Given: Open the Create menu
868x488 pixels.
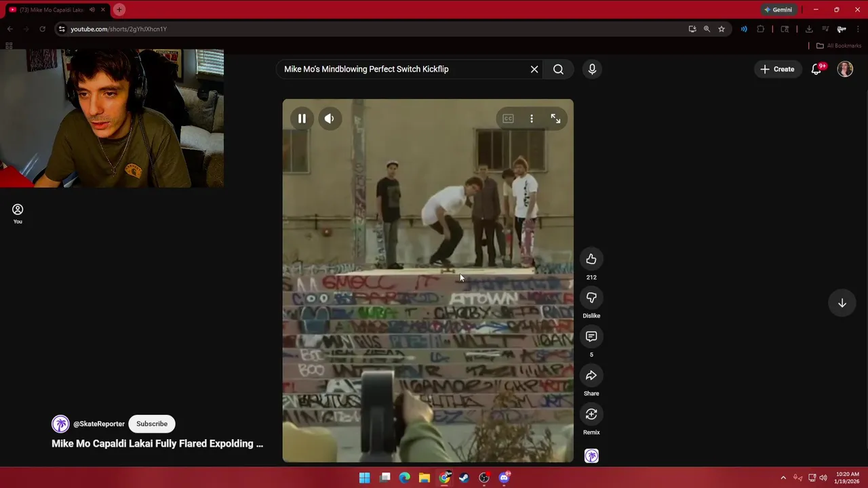Looking at the screenshot, I should coord(777,69).
